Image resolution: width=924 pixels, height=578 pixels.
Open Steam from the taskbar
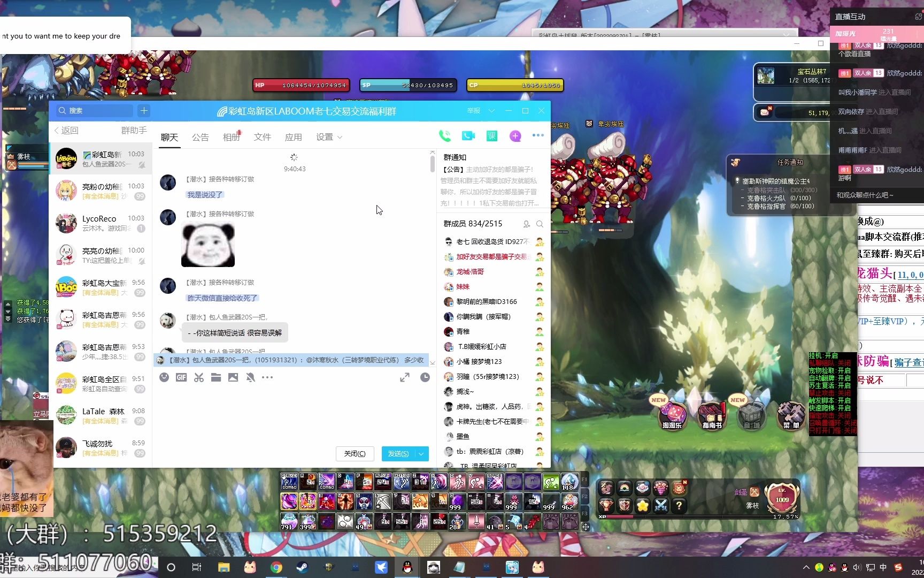click(x=303, y=567)
